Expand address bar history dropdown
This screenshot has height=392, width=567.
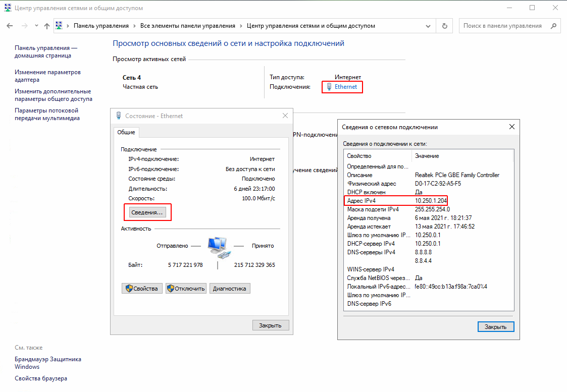click(428, 26)
